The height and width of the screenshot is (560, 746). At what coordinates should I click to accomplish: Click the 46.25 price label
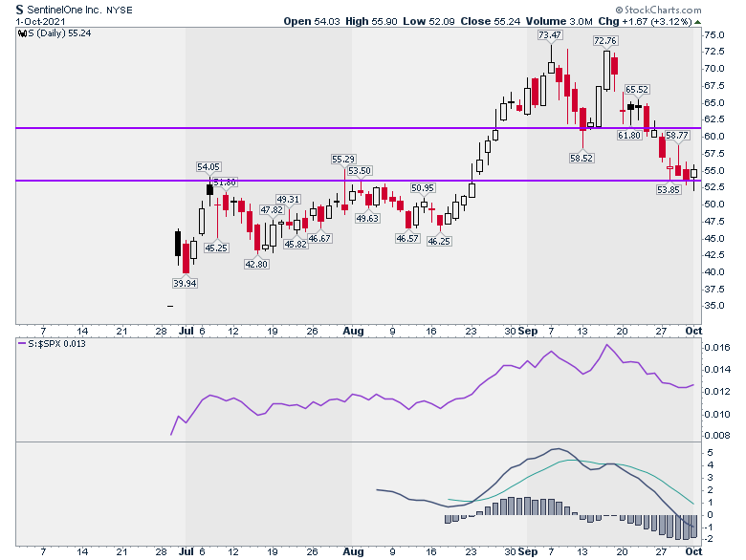[439, 242]
